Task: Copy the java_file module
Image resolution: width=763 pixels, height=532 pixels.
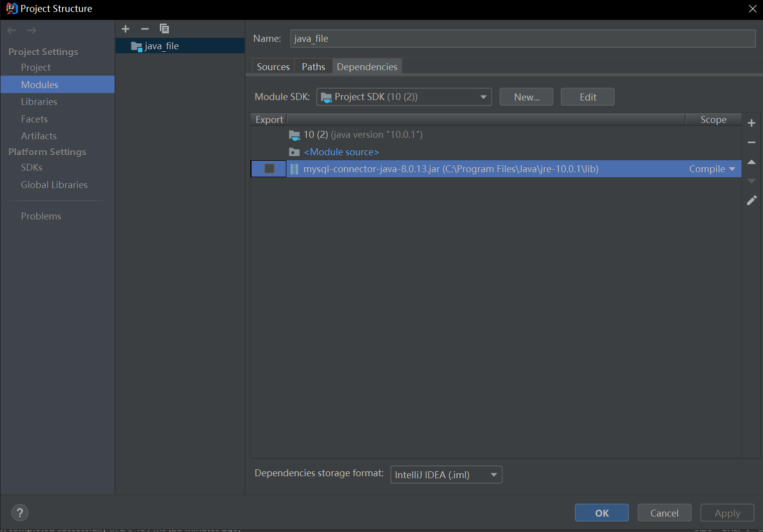Action: [164, 28]
